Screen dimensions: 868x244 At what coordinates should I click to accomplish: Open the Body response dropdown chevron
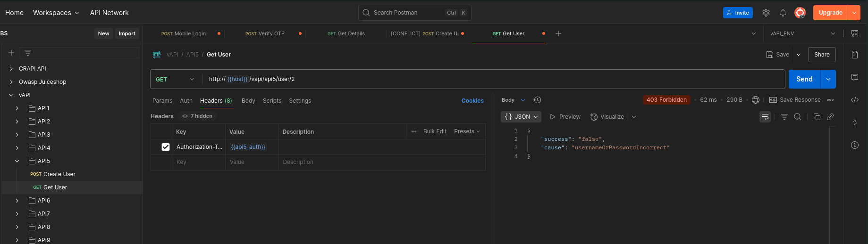[523, 100]
